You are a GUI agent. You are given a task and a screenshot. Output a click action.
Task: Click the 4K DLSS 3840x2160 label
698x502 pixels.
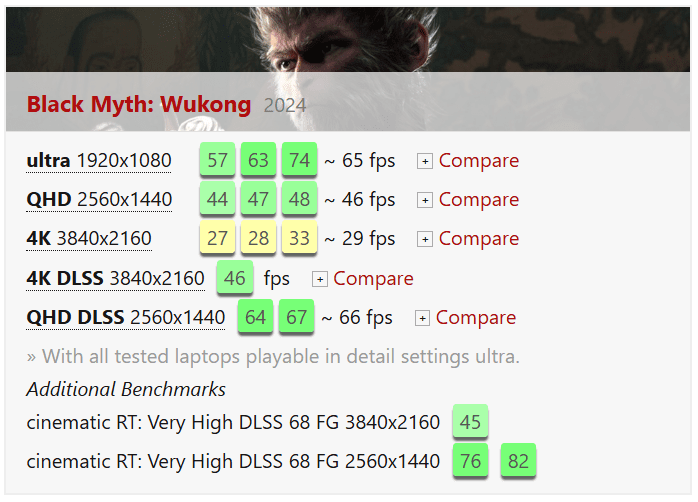point(115,279)
